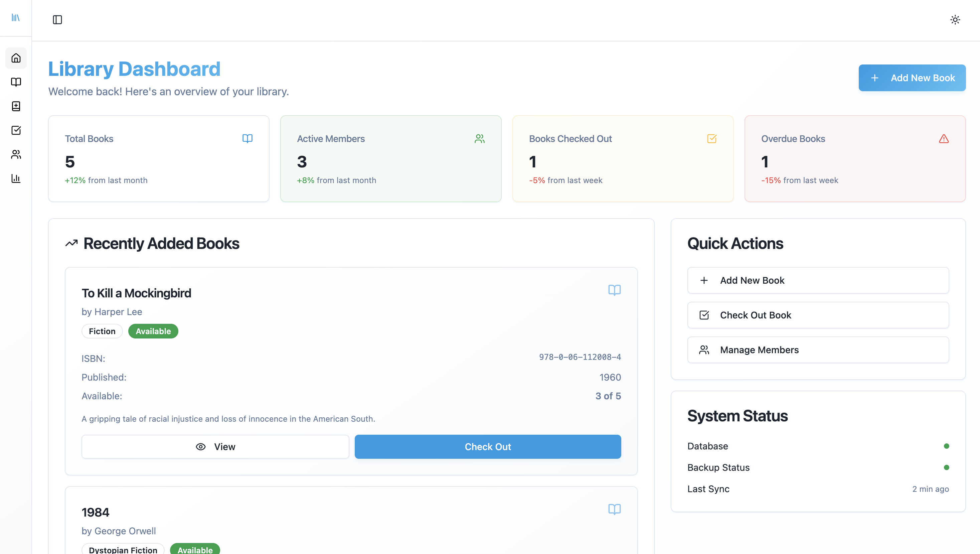Image resolution: width=980 pixels, height=554 pixels.
Task: Select the members icon in the sidebar
Action: point(16,154)
